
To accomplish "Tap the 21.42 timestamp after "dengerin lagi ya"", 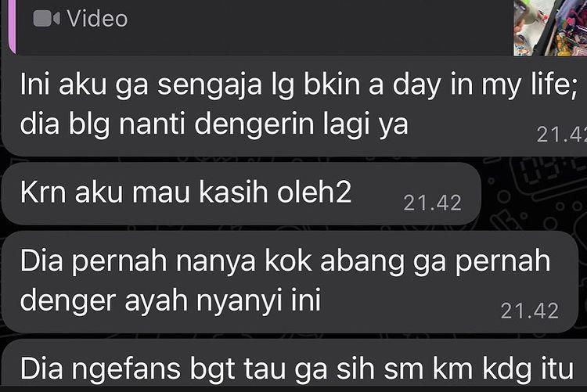I will pos(561,135).
